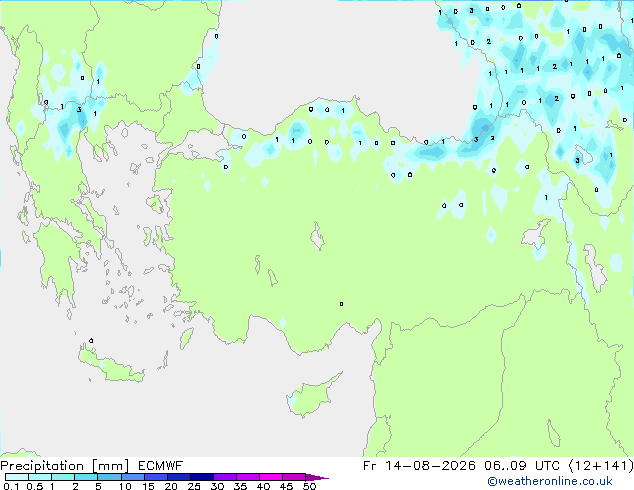
Task: Click the '06..09 UTC' time text
Action: [x=522, y=466]
